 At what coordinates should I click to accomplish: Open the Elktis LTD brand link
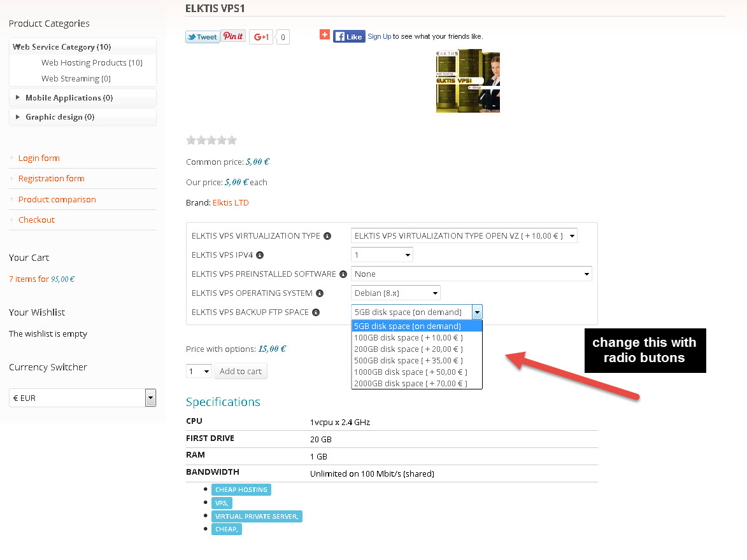click(231, 203)
